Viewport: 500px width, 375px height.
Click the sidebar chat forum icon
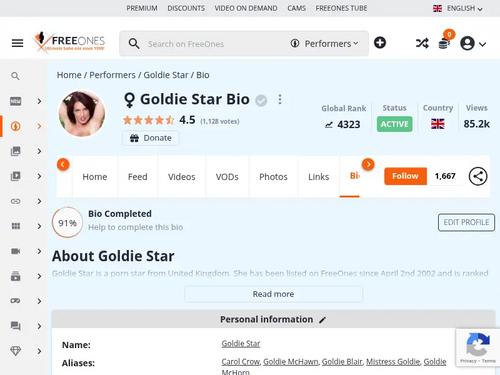pos(15,326)
